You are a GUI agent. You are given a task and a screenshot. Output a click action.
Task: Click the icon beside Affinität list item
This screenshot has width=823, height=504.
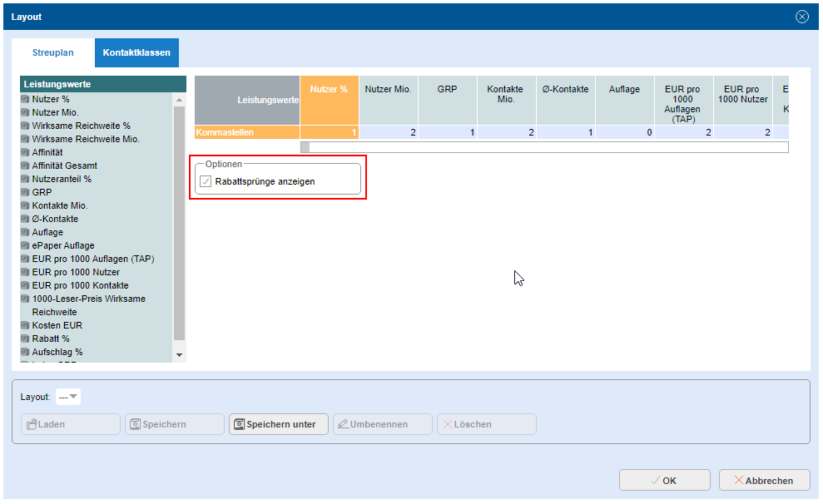pyautogui.click(x=26, y=153)
